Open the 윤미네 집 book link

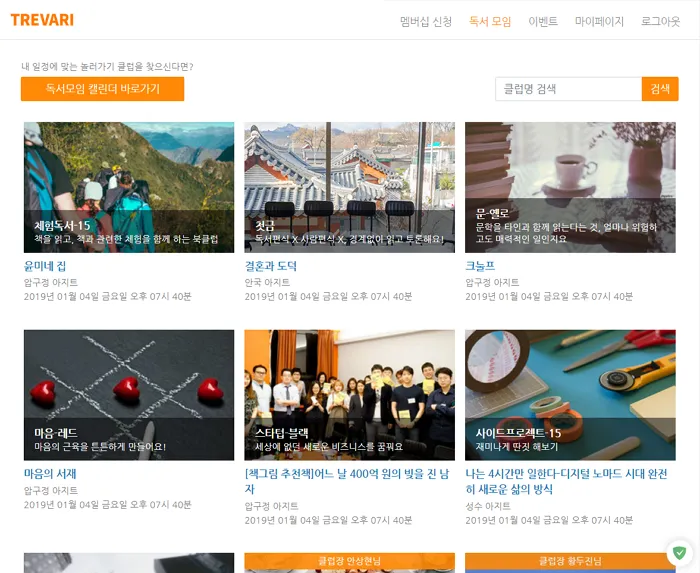45,266
